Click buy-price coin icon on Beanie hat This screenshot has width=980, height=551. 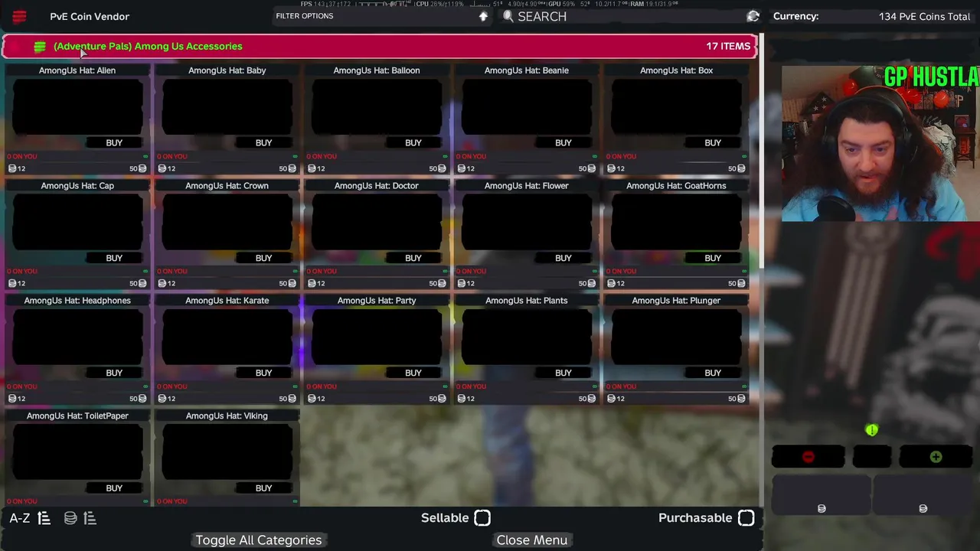tap(591, 168)
